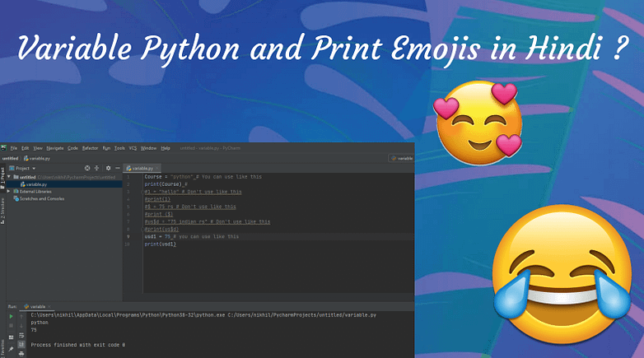Click the restore layout icon in Run panel
Viewport: 644px width, 358px height.
pos(11,337)
